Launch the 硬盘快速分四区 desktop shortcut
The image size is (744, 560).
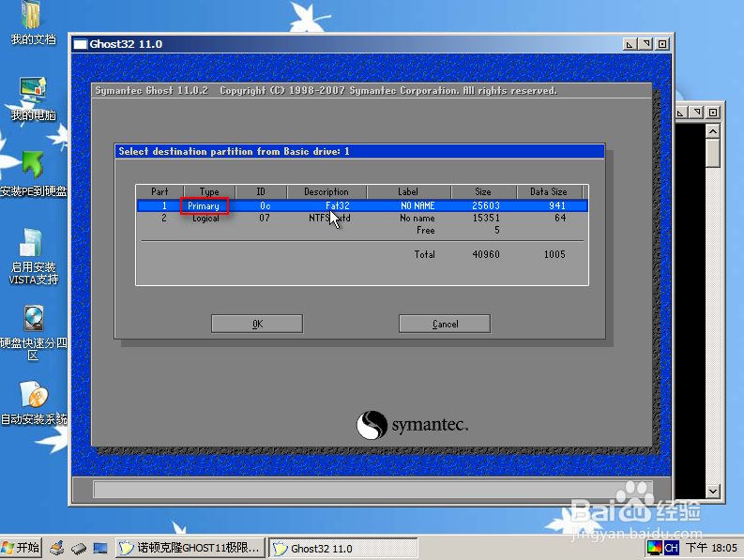33,333
